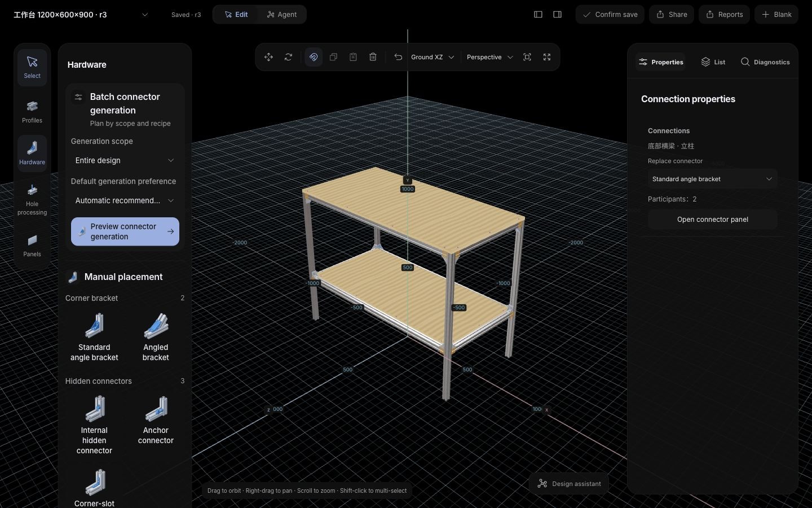Toggle the left sidebar panel icon

538,15
